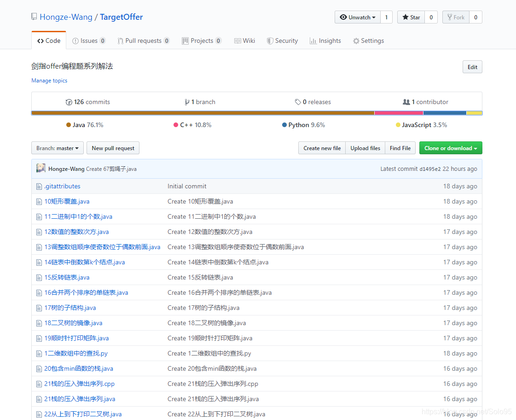Open file 13调整数组顺序使奇数位于偶数前面.java

(x=102, y=247)
